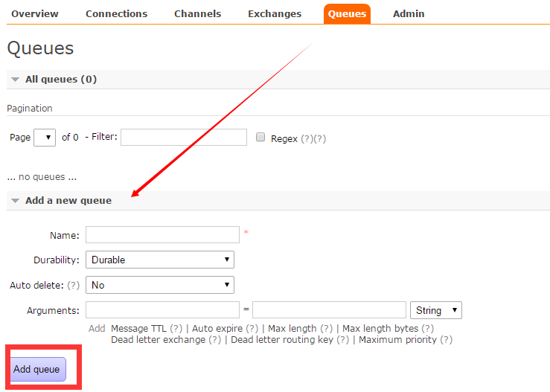This screenshot has height=392, width=550.
Task: Enable the Regex filter checkbox
Action: click(260, 138)
